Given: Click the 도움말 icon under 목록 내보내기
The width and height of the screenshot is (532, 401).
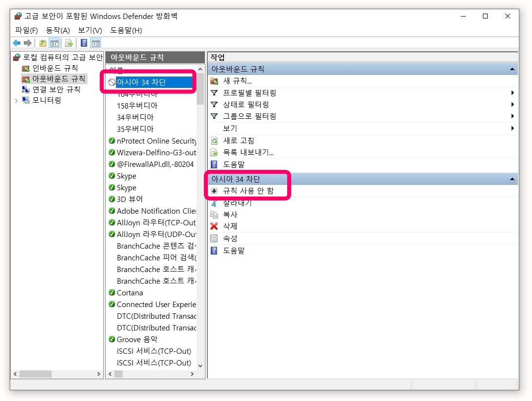Looking at the screenshot, I should click(x=214, y=164).
